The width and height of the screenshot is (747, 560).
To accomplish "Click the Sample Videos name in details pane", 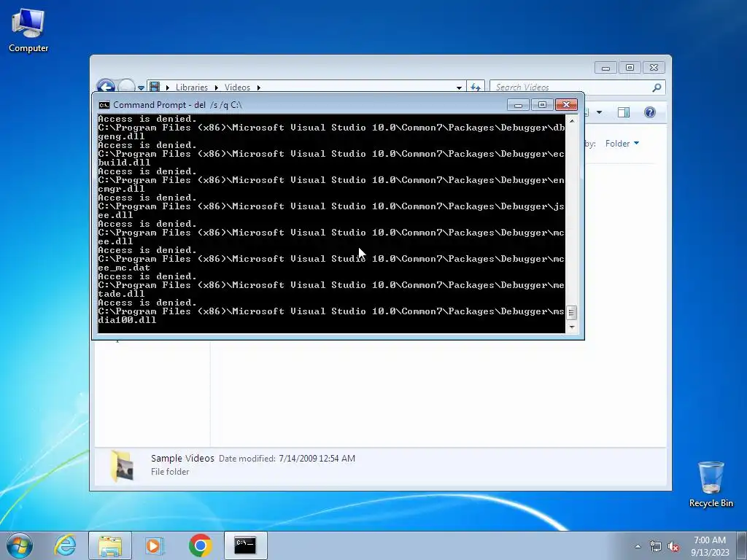I will (182, 458).
